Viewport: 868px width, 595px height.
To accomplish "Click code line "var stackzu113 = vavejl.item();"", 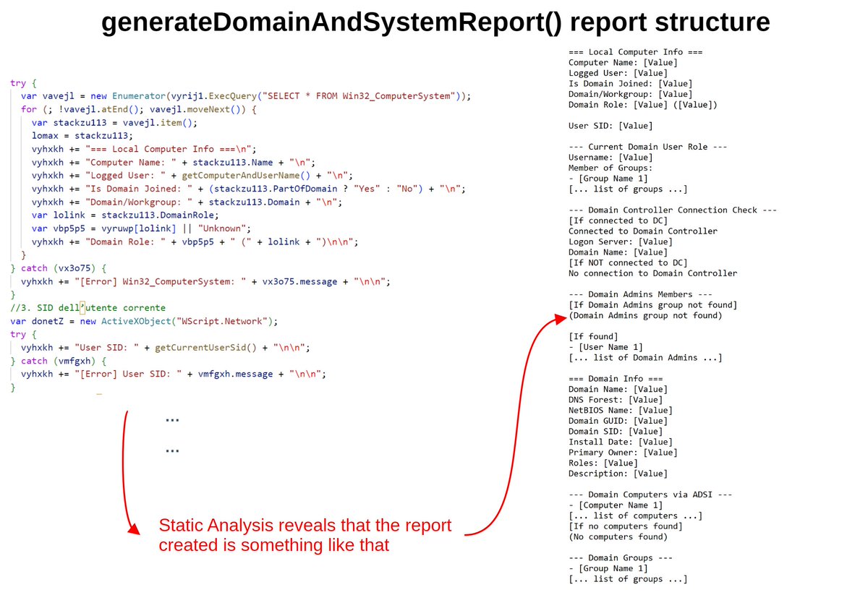I will [114, 123].
